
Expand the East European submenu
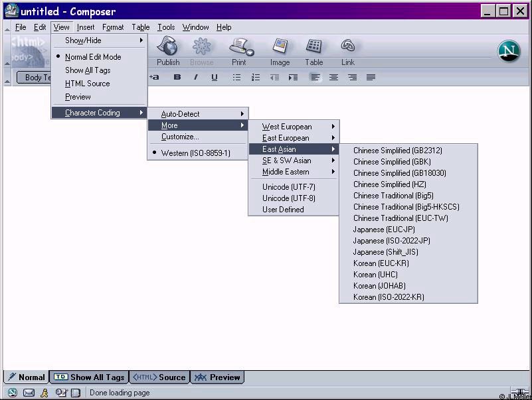pyautogui.click(x=294, y=138)
